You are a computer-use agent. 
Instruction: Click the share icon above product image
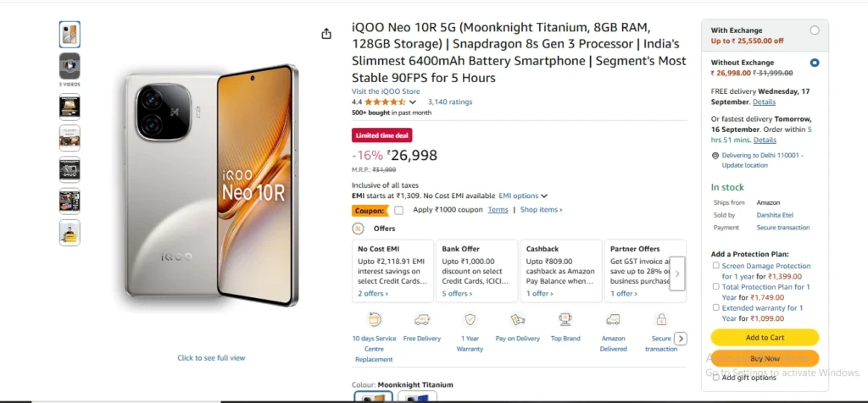pos(326,34)
